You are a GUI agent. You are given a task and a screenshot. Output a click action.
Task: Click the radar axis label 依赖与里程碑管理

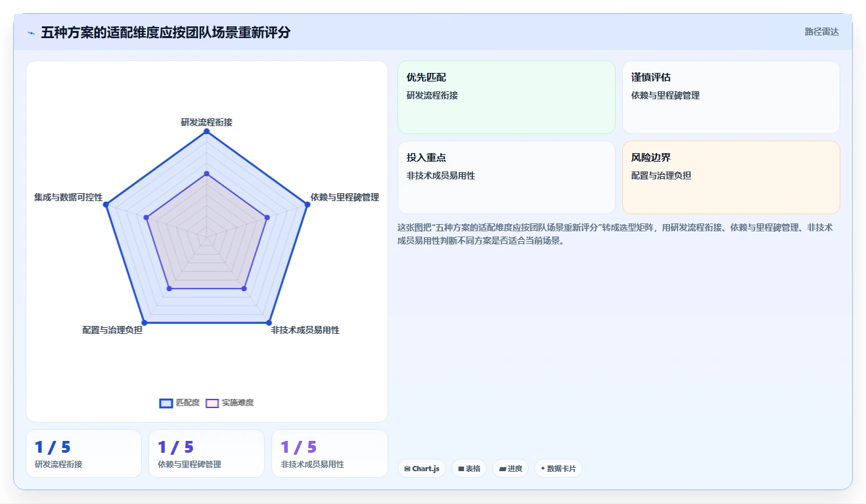click(345, 197)
